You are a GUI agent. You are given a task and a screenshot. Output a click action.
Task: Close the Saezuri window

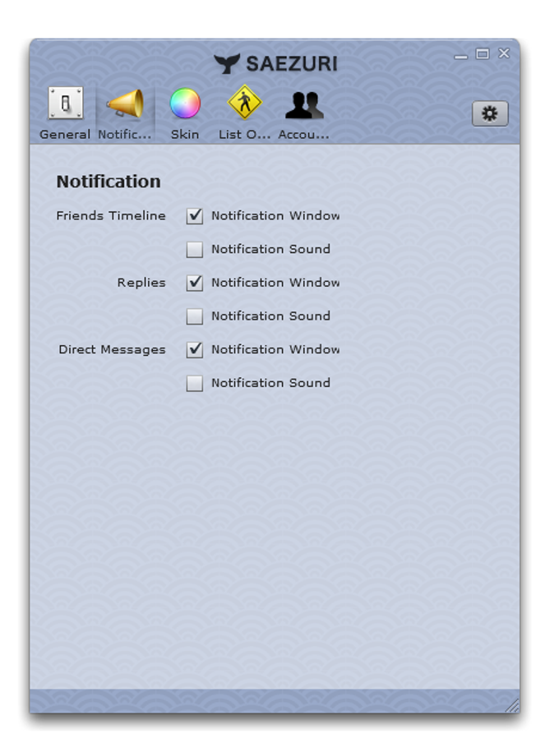tap(504, 53)
